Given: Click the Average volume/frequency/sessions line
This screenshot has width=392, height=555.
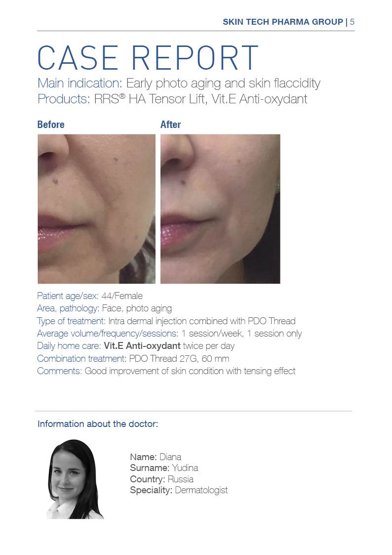Looking at the screenshot, I should tap(169, 334).
